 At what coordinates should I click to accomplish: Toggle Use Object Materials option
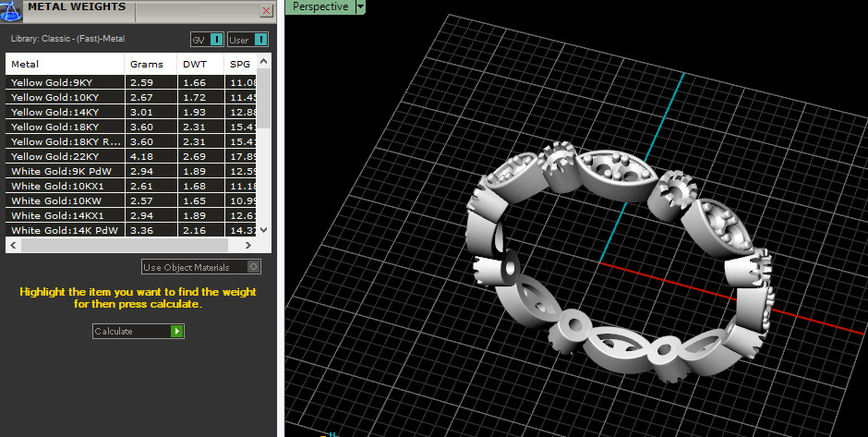201,267
